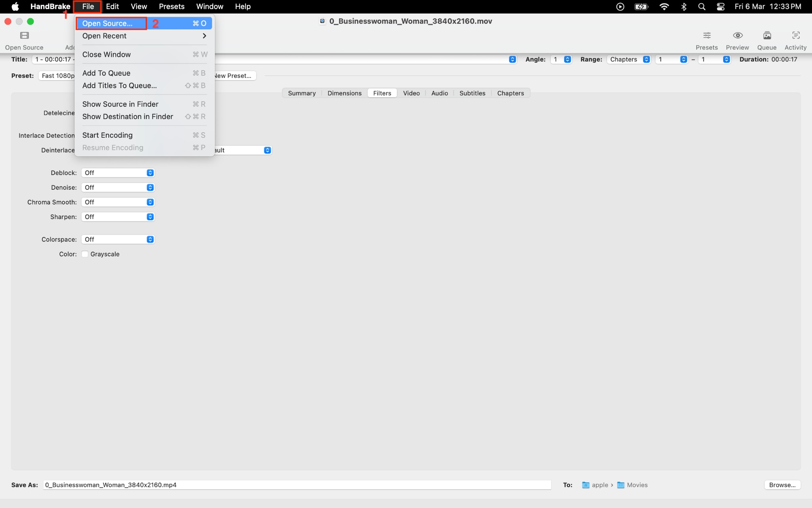Enable the Grayscale color checkbox
812x508 pixels.
[x=84, y=254]
